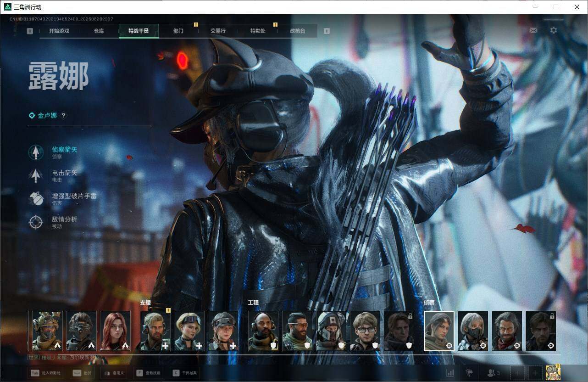Minimize the 三角洲行动 window
Image resolution: width=588 pixels, height=382 pixels.
point(535,7)
